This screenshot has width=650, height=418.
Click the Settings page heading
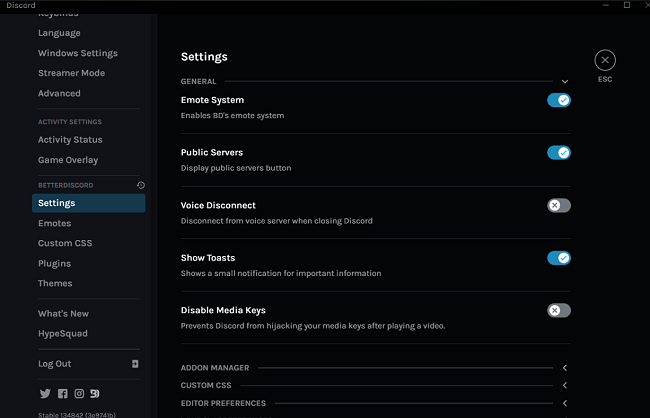pos(204,56)
